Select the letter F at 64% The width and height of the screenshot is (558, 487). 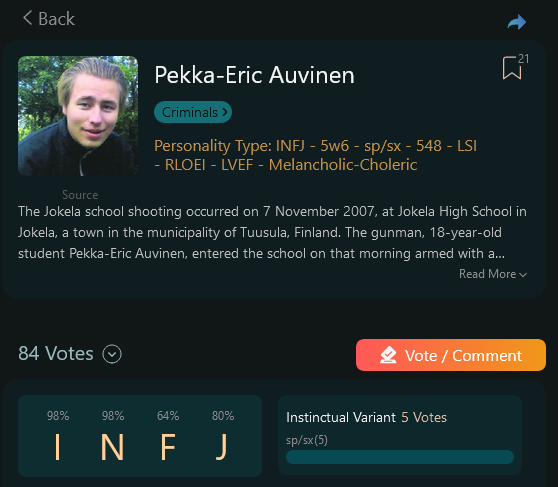coord(168,447)
